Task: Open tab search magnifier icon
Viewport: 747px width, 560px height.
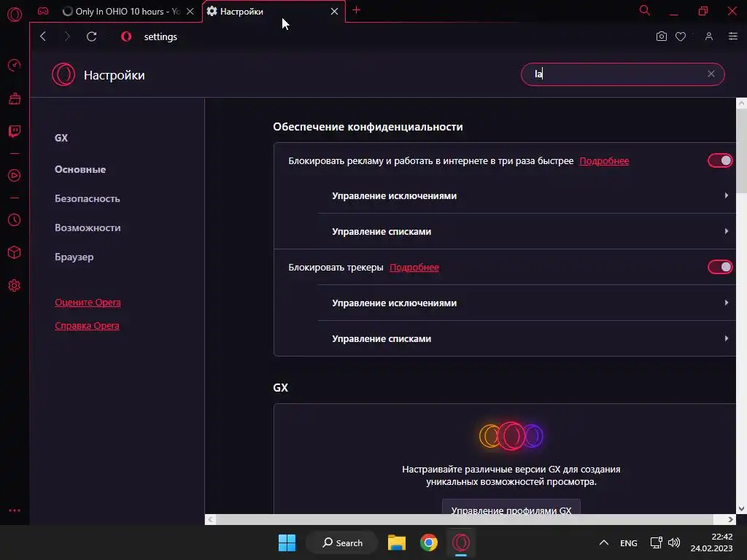Action: tap(645, 10)
